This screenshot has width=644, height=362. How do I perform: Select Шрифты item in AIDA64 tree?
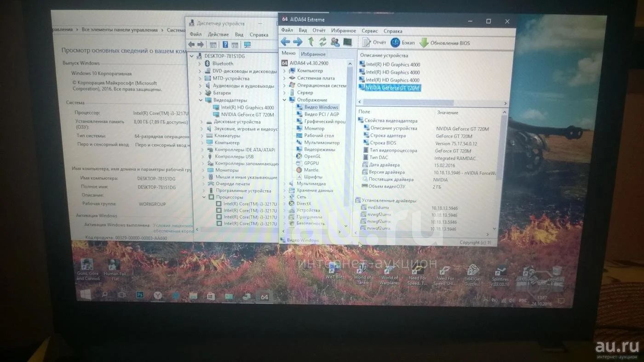309,177
